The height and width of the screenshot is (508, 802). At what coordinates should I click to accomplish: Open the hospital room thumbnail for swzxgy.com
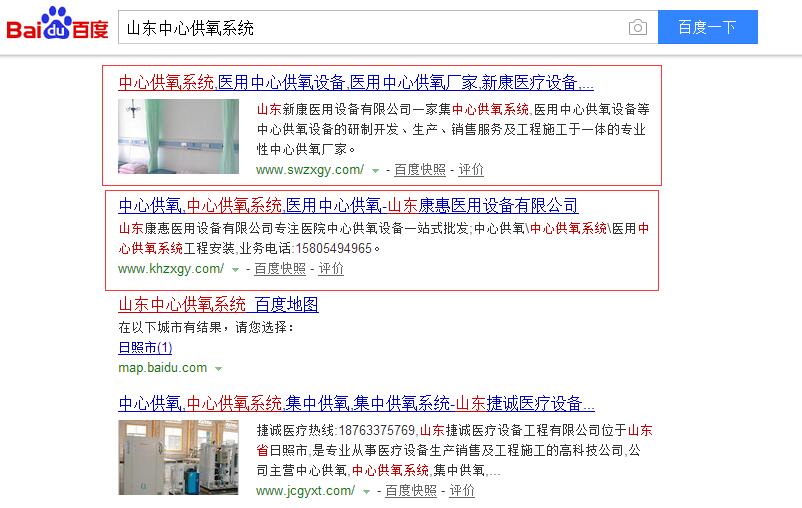[179, 136]
